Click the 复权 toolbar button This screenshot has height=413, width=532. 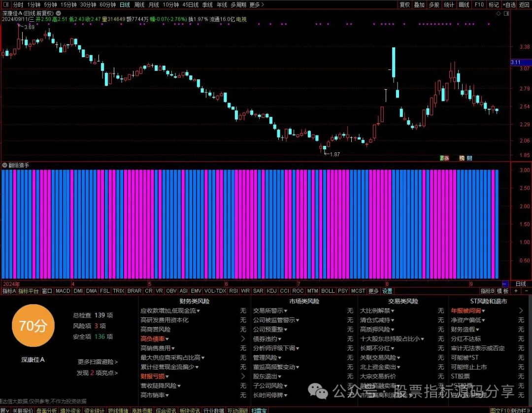pos(405,5)
